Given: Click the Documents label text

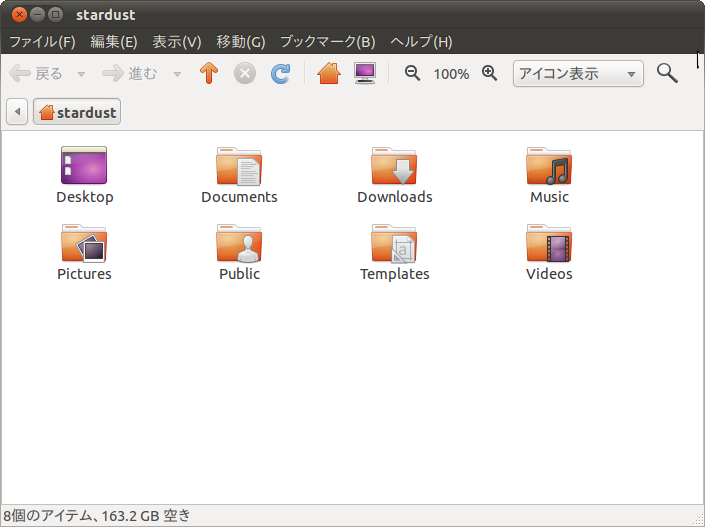Looking at the screenshot, I should pos(239,197).
